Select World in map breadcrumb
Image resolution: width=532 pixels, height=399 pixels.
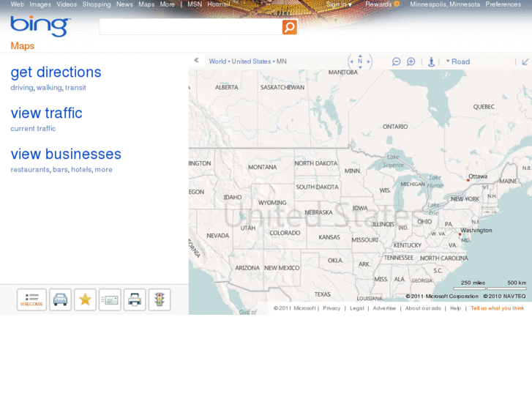[217, 61]
